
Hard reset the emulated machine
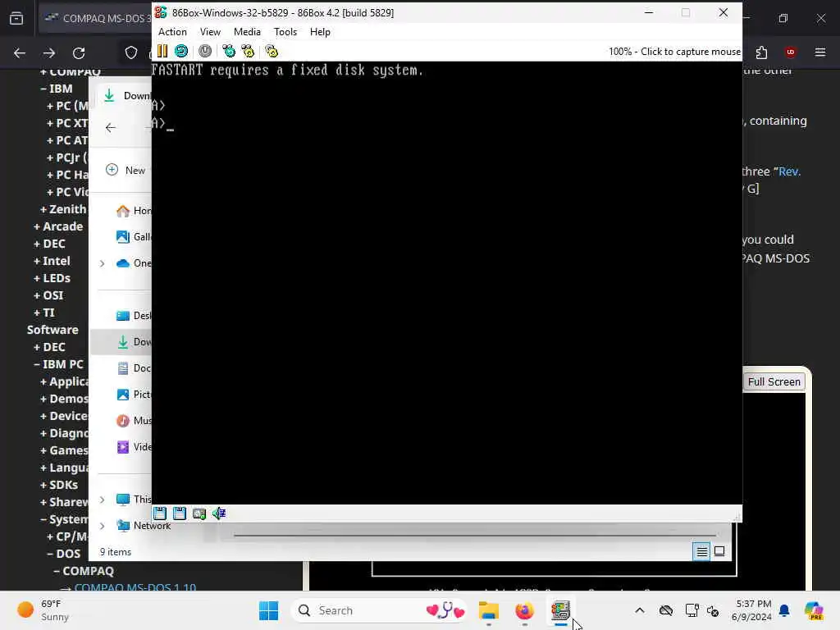(181, 51)
